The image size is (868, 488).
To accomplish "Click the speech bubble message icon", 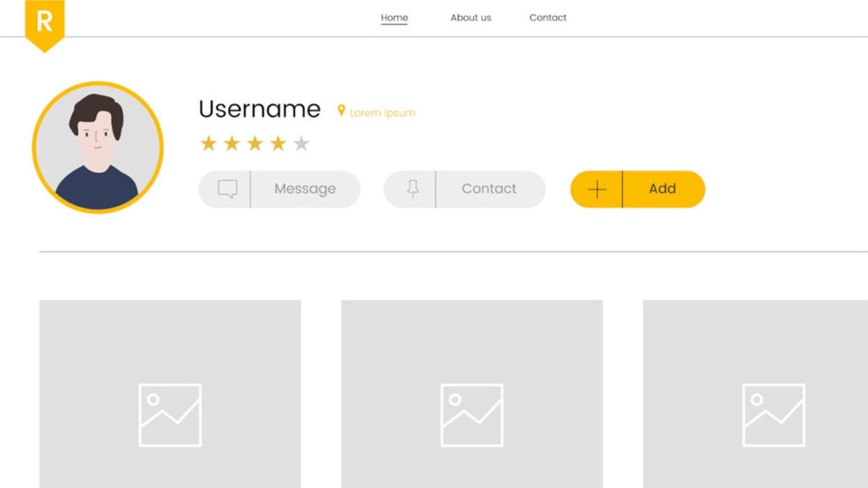I will (x=227, y=189).
